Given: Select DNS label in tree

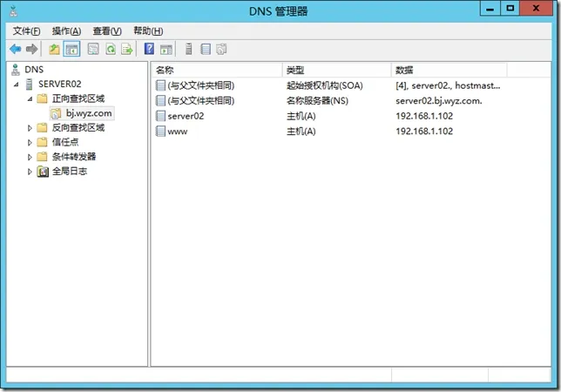Looking at the screenshot, I should [34, 70].
